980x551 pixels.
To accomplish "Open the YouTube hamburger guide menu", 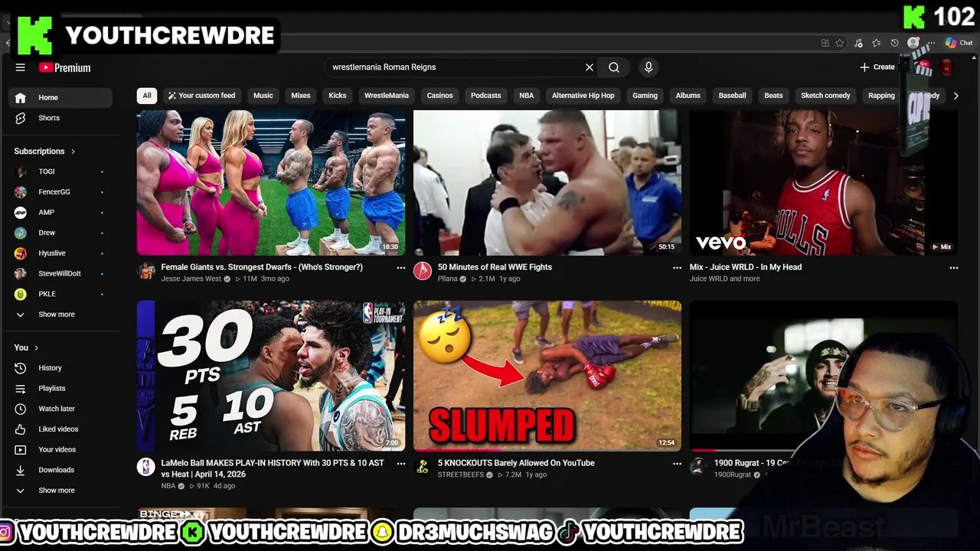I will pyautogui.click(x=21, y=67).
